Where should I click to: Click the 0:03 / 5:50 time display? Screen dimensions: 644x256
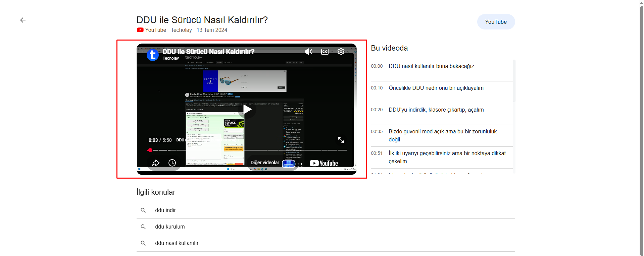(160, 140)
